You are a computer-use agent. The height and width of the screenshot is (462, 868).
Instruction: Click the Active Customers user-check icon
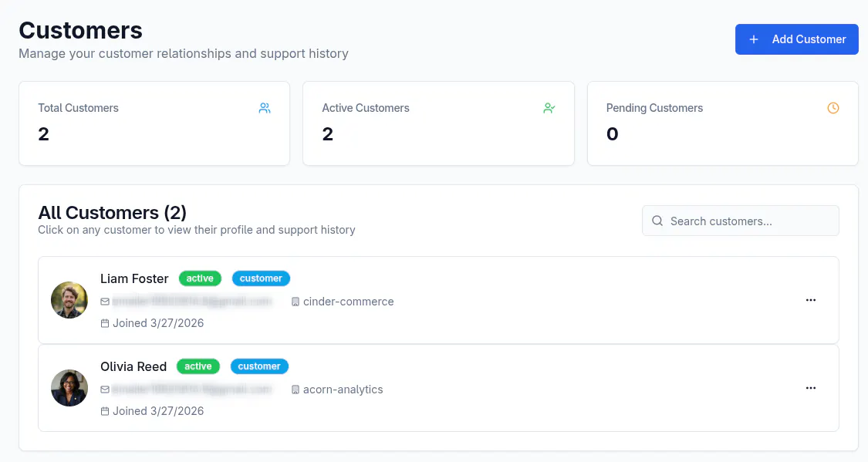click(549, 108)
